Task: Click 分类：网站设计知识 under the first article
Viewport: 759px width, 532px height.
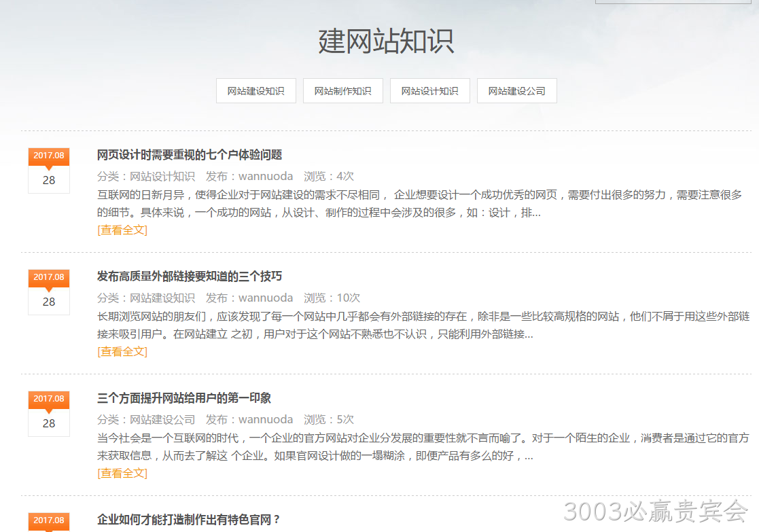Action: 145,176
